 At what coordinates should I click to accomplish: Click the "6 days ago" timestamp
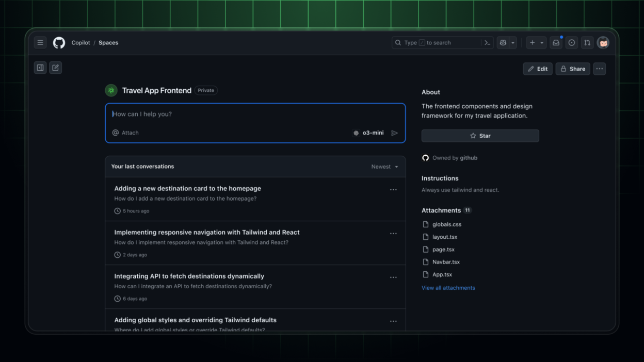[x=135, y=299]
